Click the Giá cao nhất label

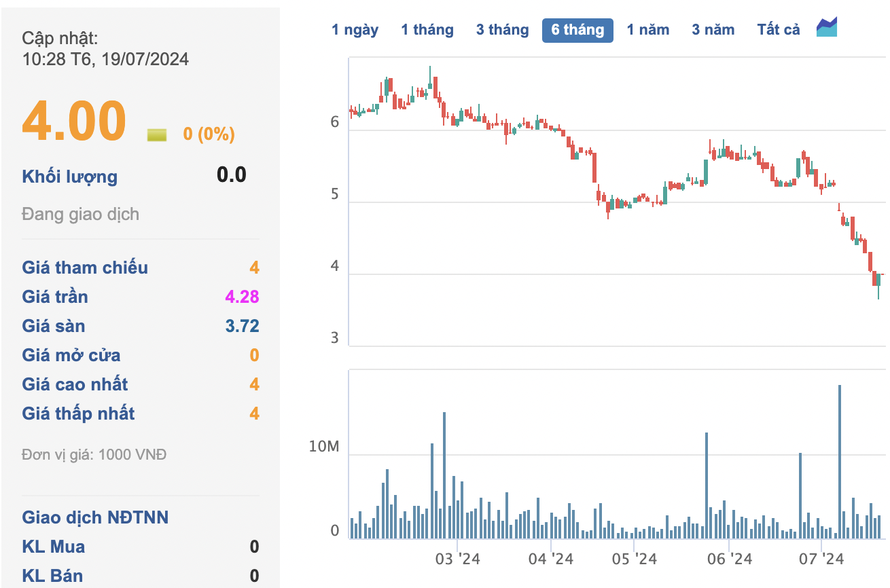(75, 384)
